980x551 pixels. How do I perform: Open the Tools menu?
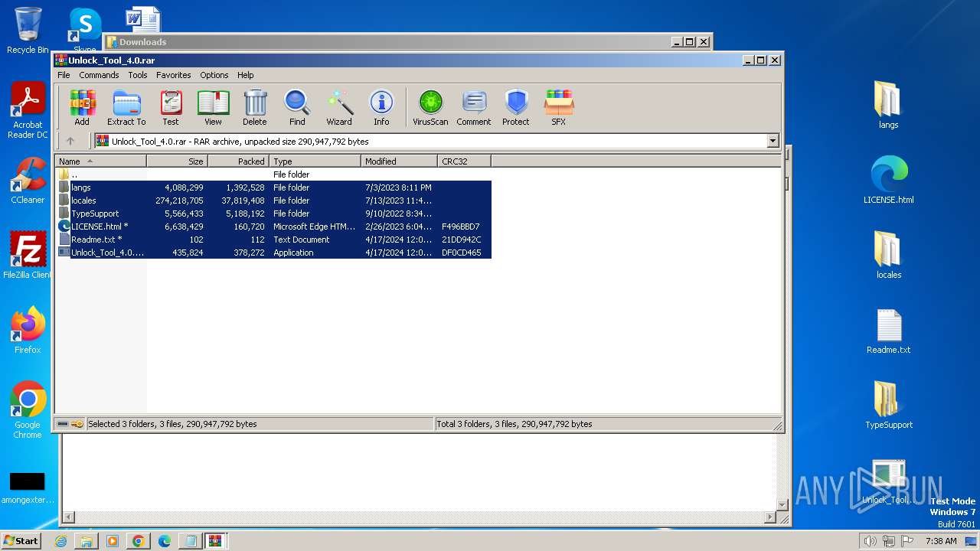(x=138, y=75)
